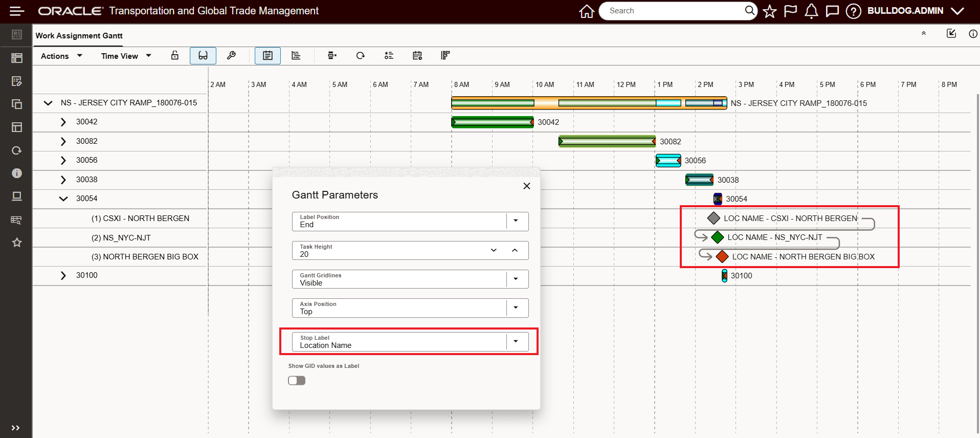Open sidebar star favorites icon
The height and width of the screenshot is (438, 980).
tap(17, 243)
